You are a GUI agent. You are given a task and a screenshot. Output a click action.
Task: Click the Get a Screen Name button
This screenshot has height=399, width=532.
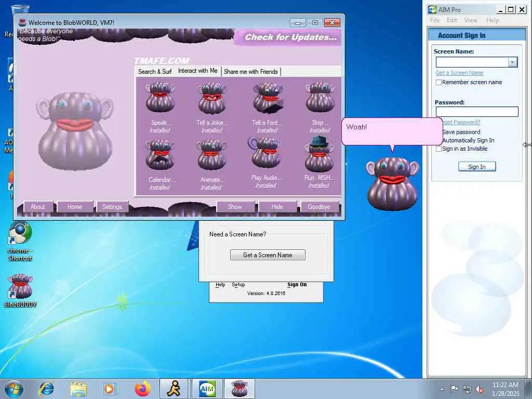[x=268, y=255]
